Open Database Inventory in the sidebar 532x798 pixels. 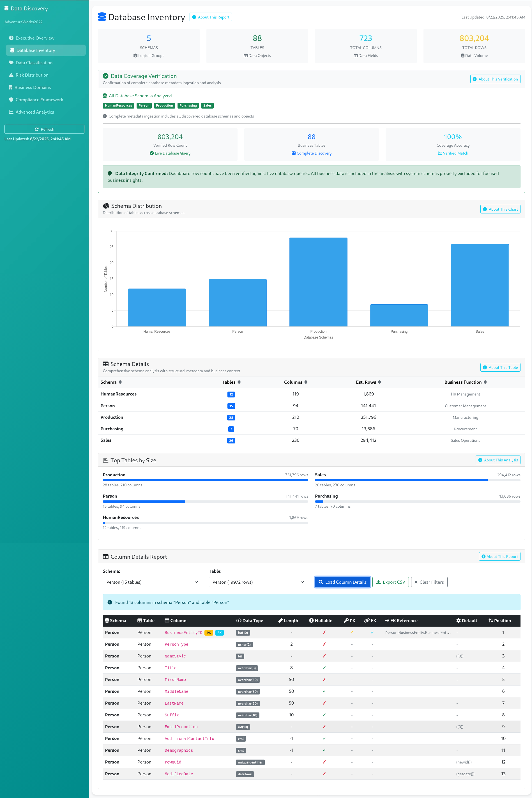(36, 50)
